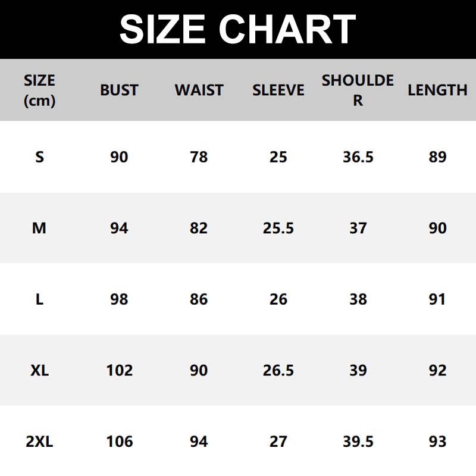Click the XL size row label
This screenshot has width=476, height=476.
coord(39,370)
